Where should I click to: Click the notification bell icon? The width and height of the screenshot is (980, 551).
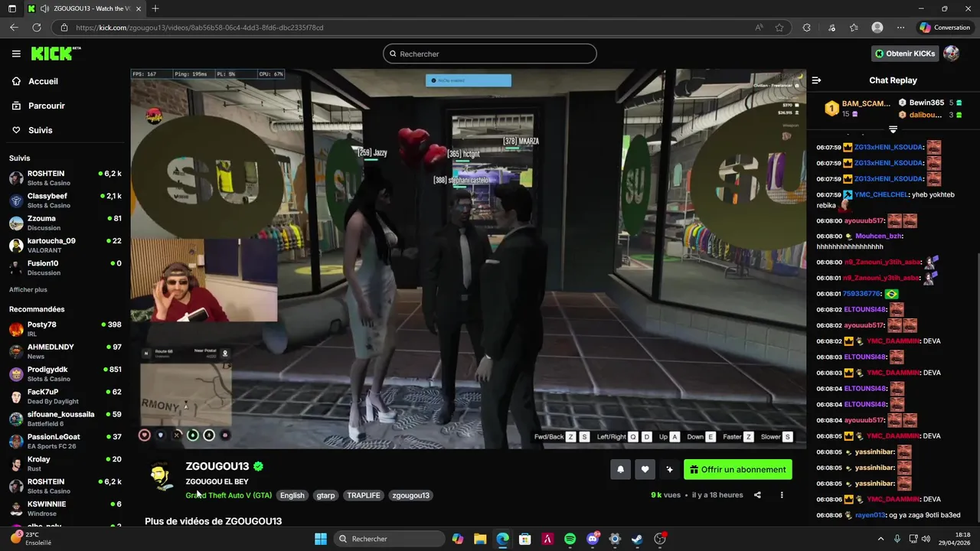[620, 470]
